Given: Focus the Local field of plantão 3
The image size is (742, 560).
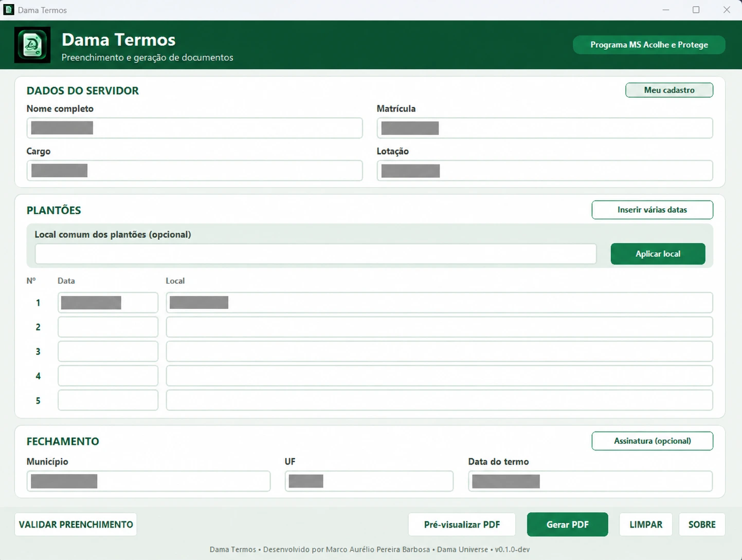Looking at the screenshot, I should pyautogui.click(x=439, y=351).
